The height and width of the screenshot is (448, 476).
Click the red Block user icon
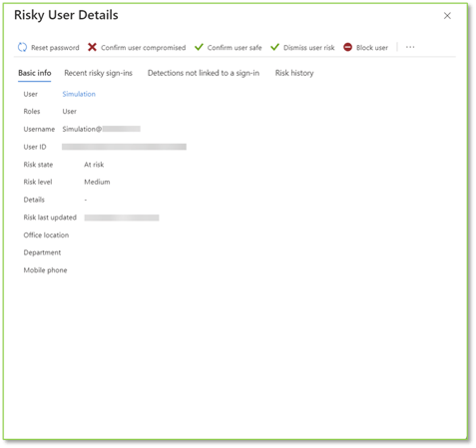(x=347, y=47)
